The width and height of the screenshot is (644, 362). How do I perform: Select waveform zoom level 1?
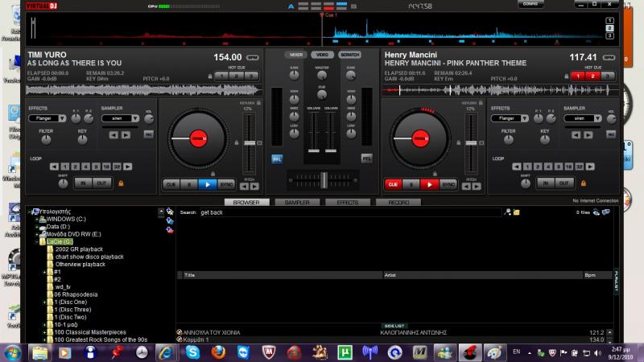click(609, 21)
